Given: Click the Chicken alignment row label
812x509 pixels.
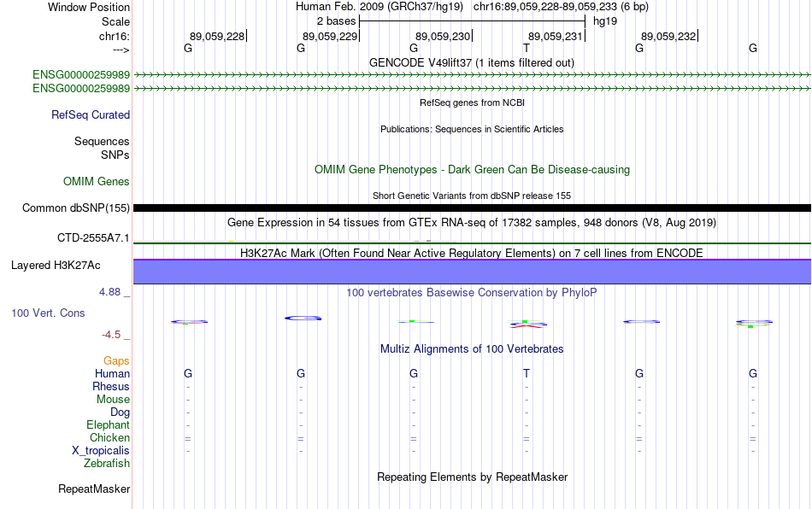Looking at the screenshot, I should pyautogui.click(x=109, y=437).
